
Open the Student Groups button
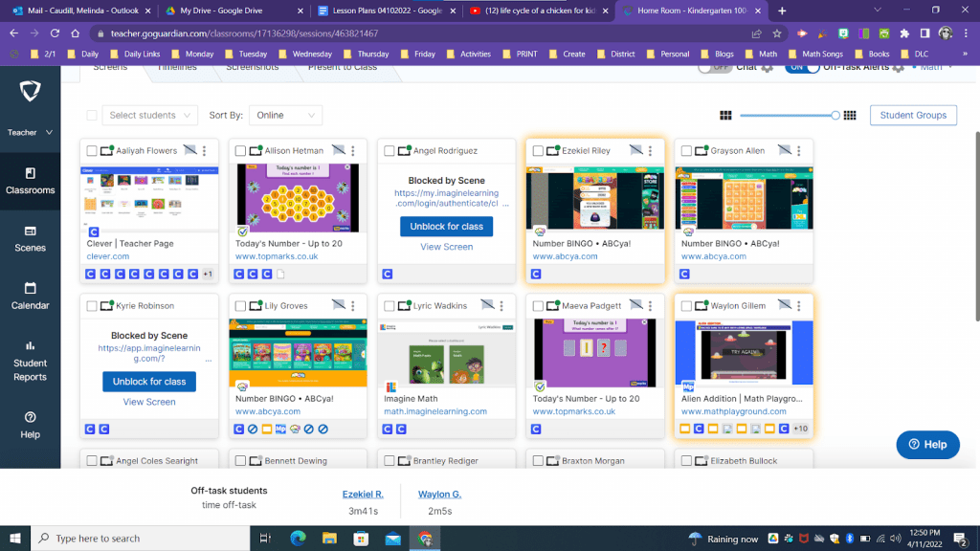tap(916, 114)
